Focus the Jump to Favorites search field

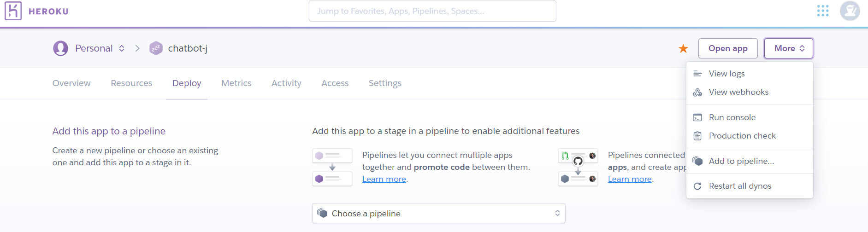[432, 11]
